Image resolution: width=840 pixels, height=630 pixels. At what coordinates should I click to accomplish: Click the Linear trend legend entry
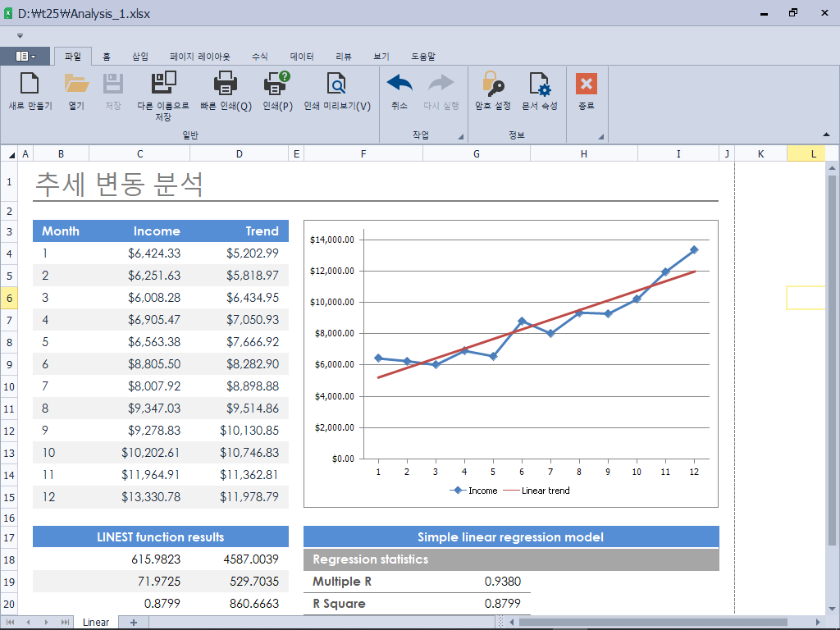(537, 491)
